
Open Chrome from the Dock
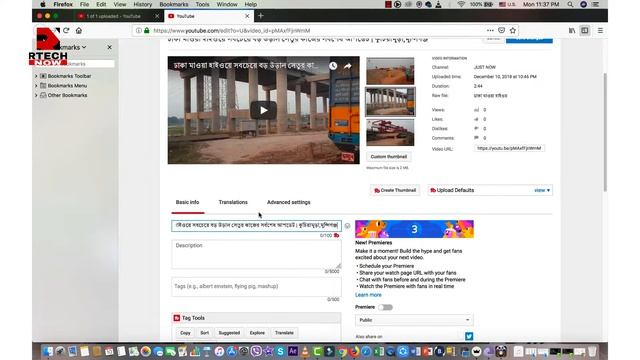(342, 351)
